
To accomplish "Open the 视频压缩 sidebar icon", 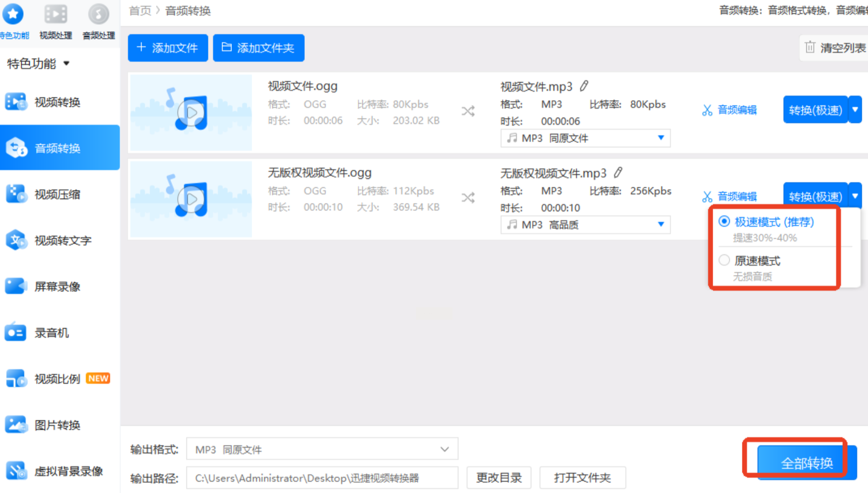I will point(16,194).
